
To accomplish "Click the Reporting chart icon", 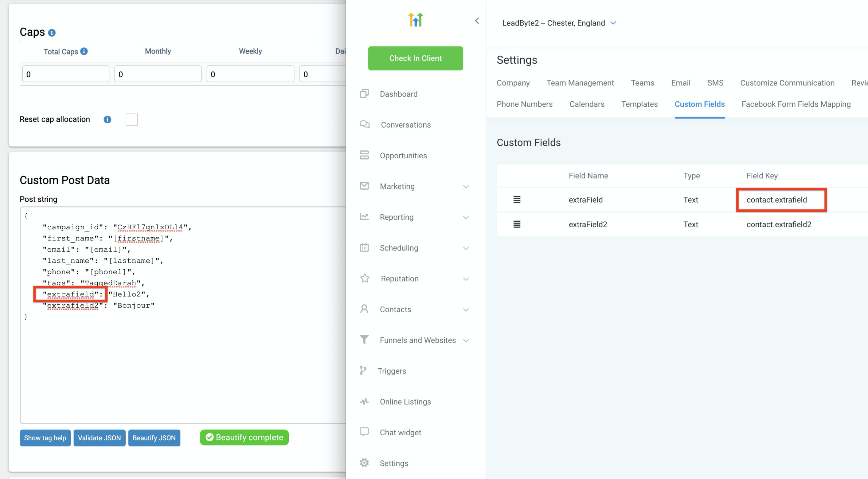I will 364,216.
